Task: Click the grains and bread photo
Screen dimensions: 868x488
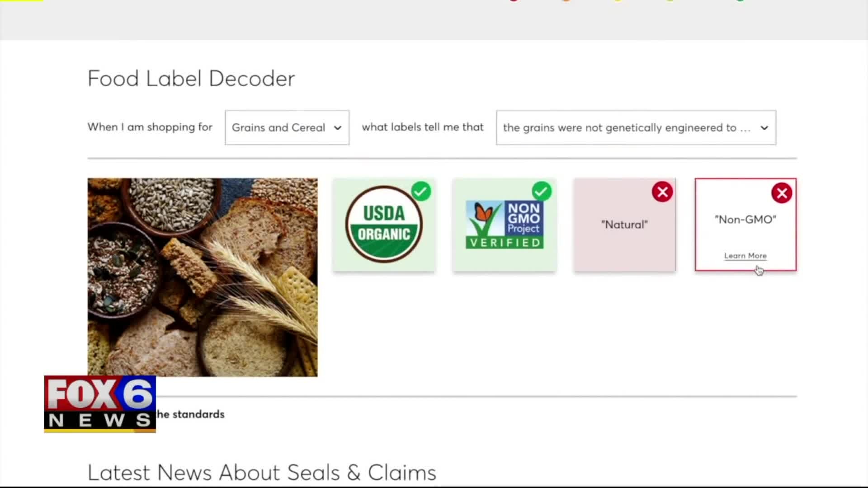Action: pos(203,277)
